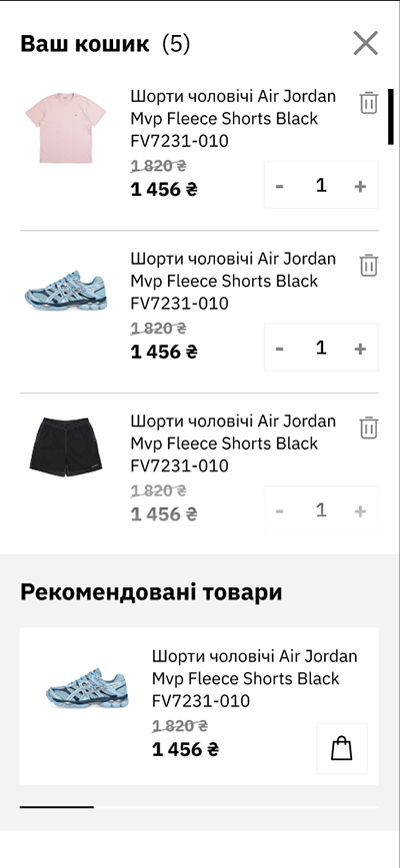This screenshot has height=868, width=400.
Task: Click the cart list vertical scrollbar
Action: 391,116
